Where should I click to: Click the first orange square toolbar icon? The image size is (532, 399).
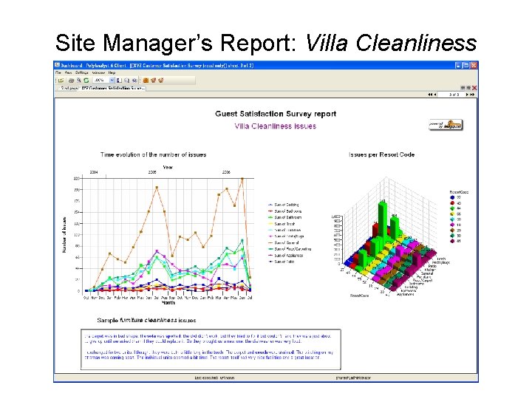(x=146, y=81)
